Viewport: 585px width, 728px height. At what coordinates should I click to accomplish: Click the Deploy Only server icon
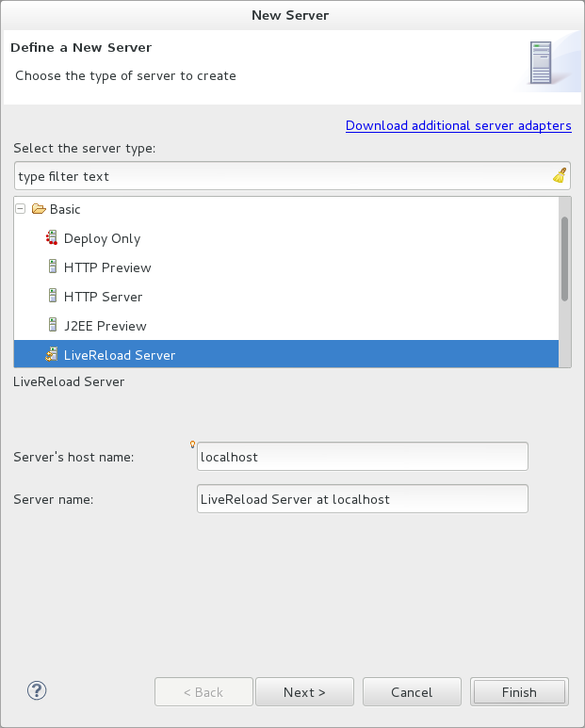click(x=53, y=238)
